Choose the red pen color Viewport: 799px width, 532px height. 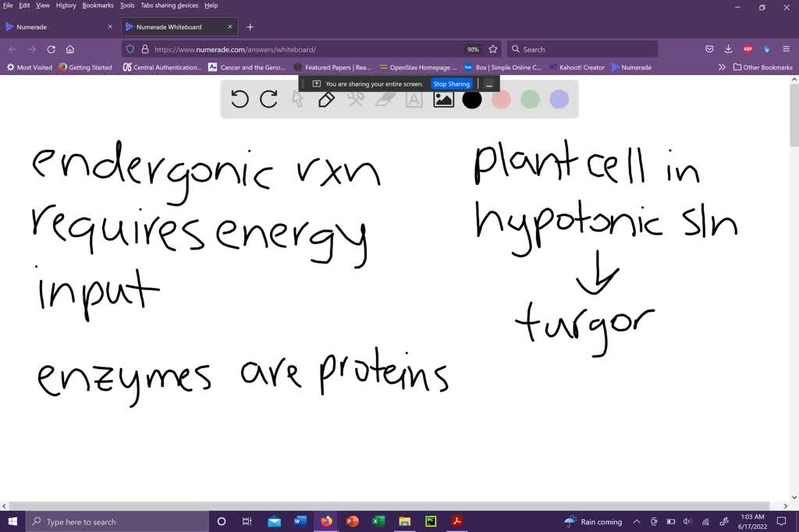coord(501,99)
